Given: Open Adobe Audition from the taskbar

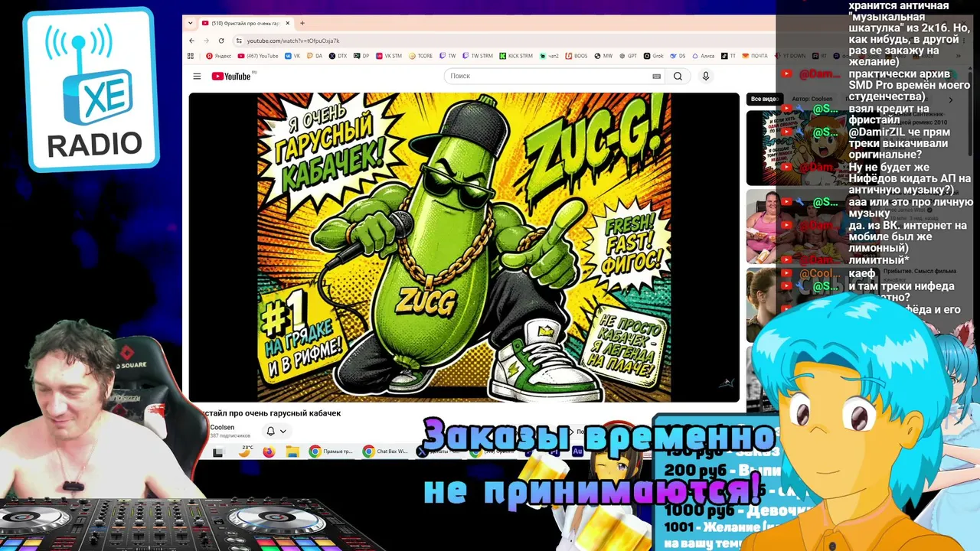Looking at the screenshot, I should pyautogui.click(x=578, y=452).
